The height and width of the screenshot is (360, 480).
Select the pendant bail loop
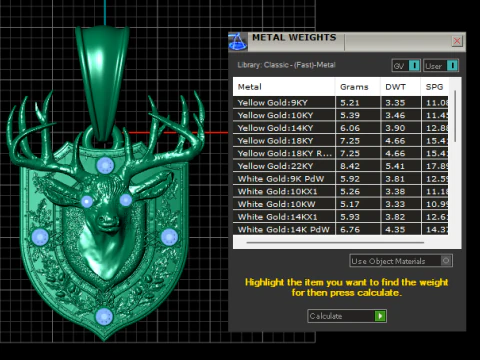pos(102,83)
